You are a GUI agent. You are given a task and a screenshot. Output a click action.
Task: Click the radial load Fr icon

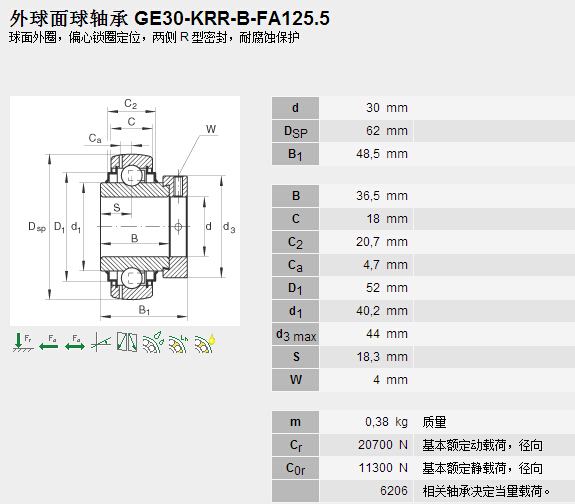coord(23,342)
